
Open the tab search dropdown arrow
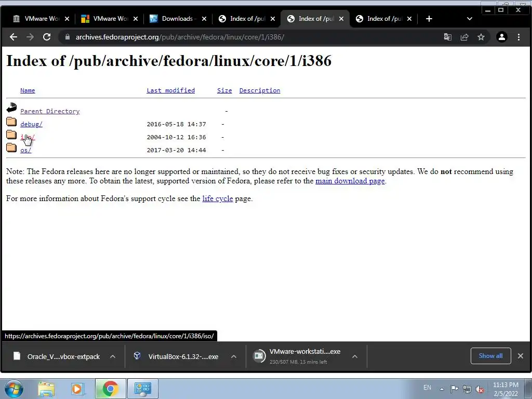click(x=470, y=19)
